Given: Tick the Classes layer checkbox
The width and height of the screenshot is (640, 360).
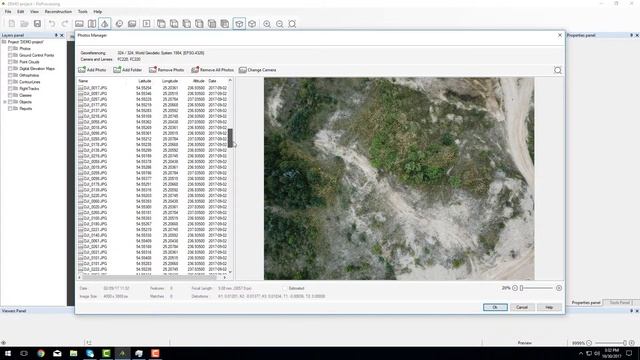Looking at the screenshot, I should [x=11, y=95].
